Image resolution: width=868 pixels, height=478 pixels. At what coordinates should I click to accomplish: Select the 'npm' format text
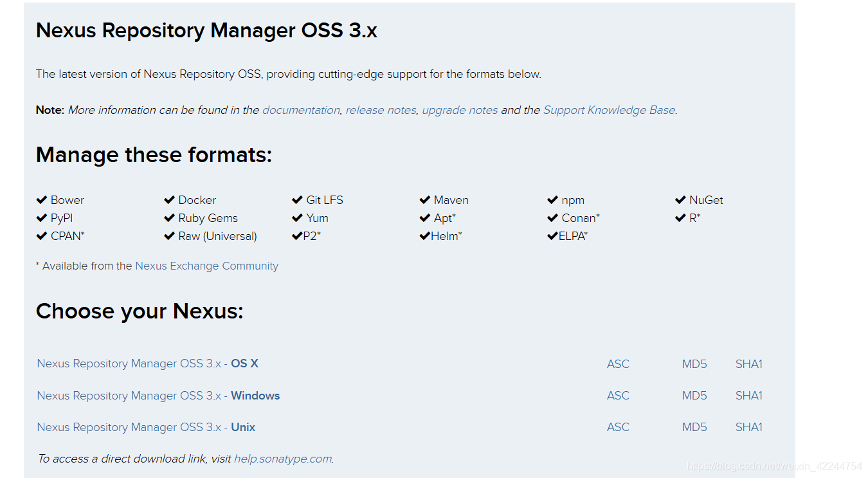coord(573,201)
